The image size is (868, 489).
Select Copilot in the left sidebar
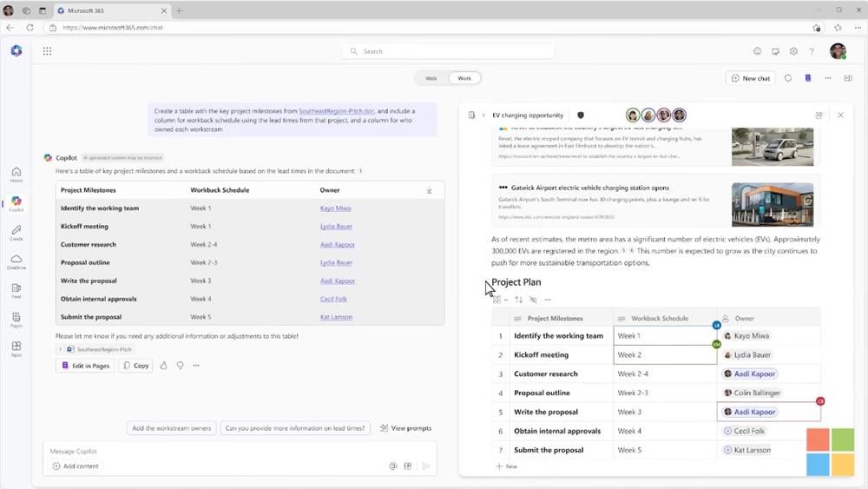[x=16, y=203]
